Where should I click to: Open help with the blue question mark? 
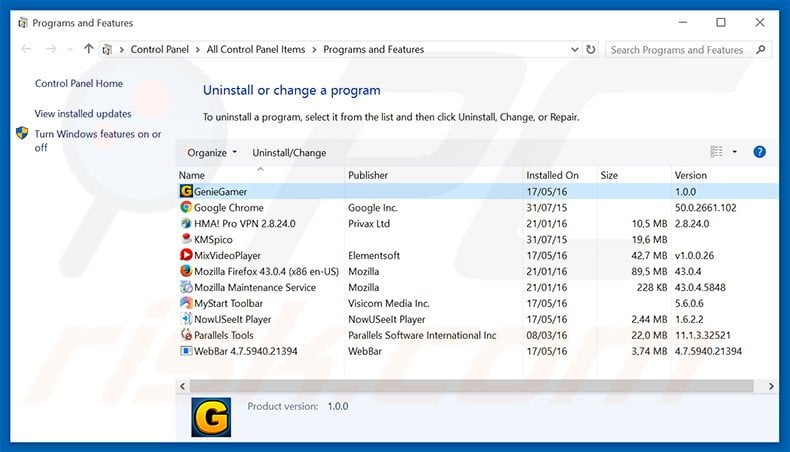[759, 152]
